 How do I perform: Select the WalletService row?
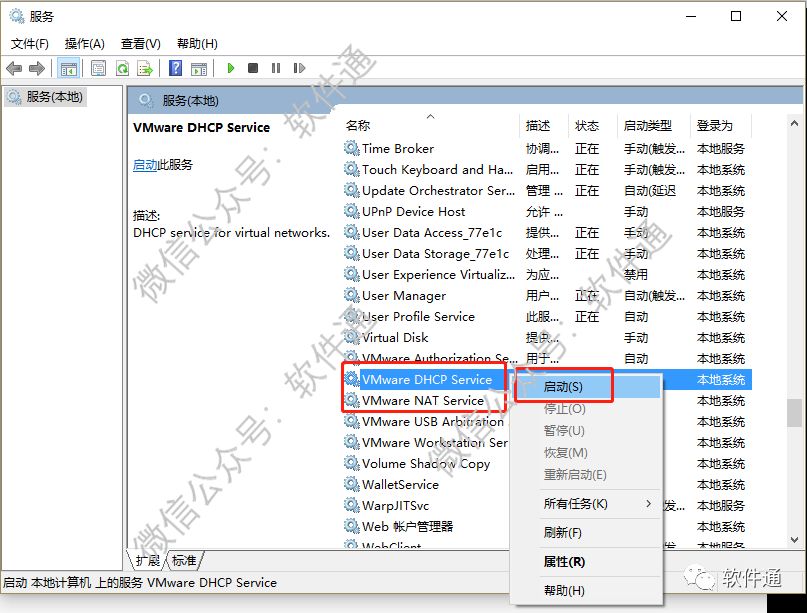[x=400, y=485]
